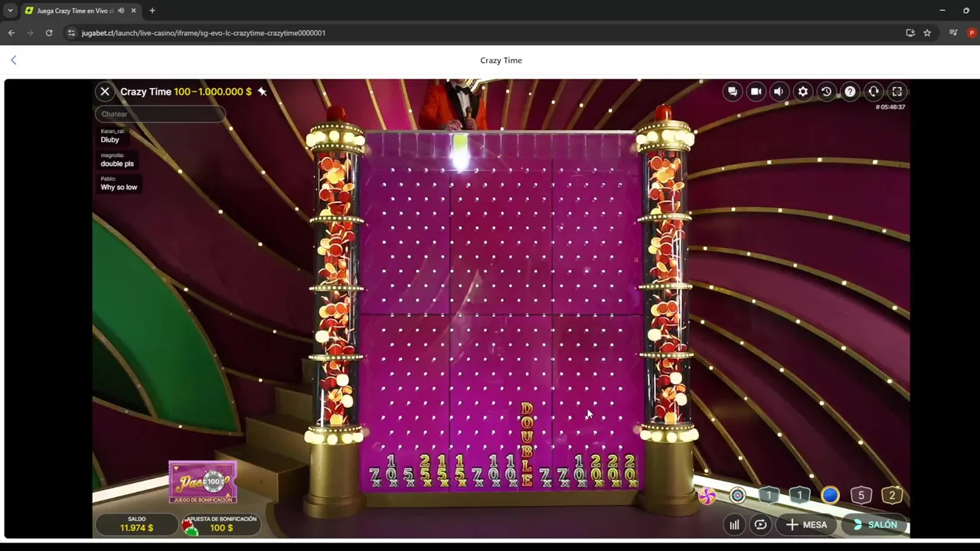Click the browser back arrow
The height and width of the screenshot is (551, 980).
(11, 33)
